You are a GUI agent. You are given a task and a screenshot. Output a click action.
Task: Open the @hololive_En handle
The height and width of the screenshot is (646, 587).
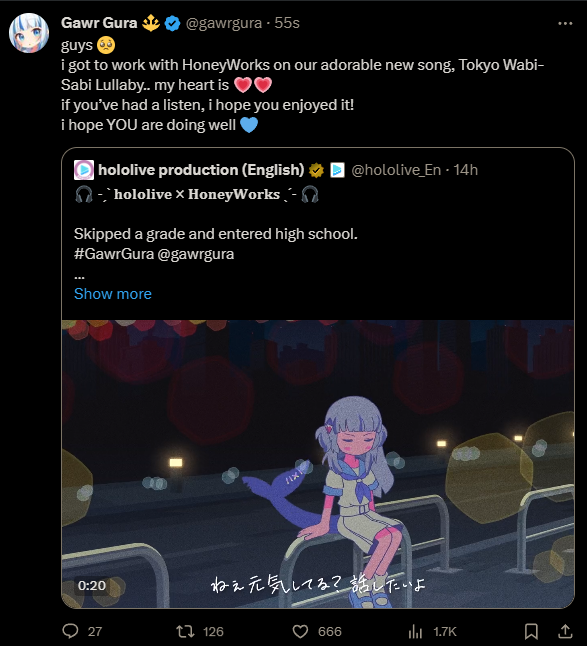[x=396, y=170]
